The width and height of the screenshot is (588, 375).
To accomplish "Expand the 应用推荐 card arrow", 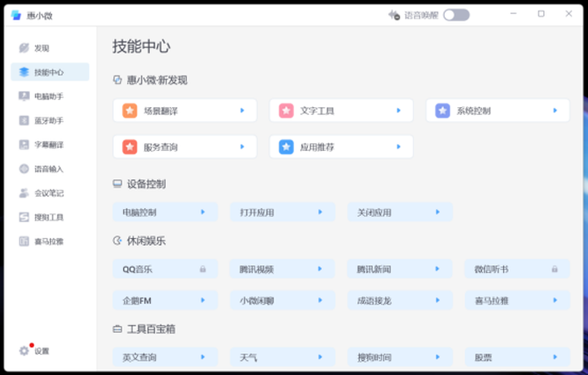I will pyautogui.click(x=398, y=147).
